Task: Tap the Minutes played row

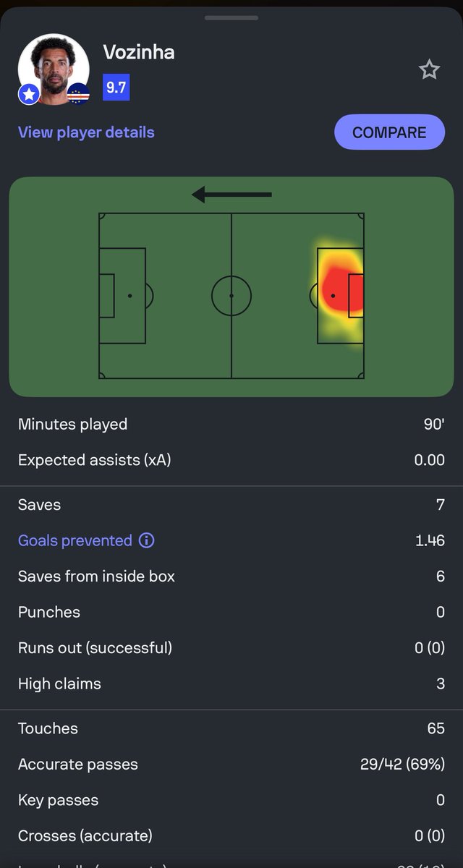Action: tap(231, 425)
